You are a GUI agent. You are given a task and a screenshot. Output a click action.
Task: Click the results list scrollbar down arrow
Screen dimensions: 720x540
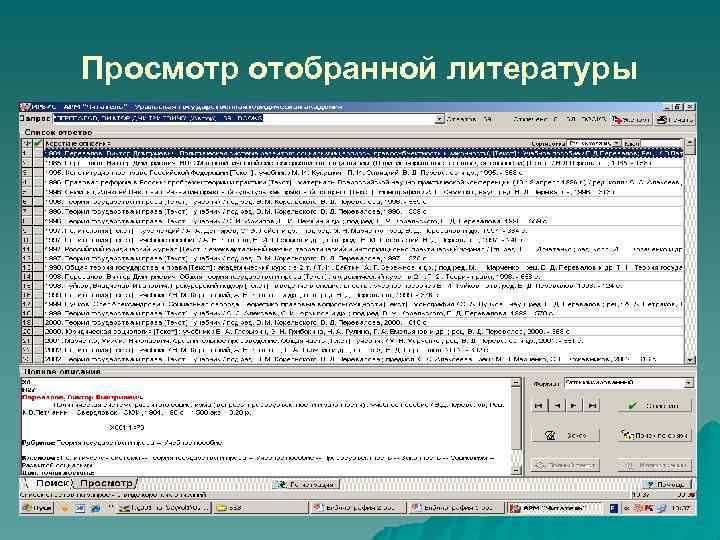coord(690,360)
